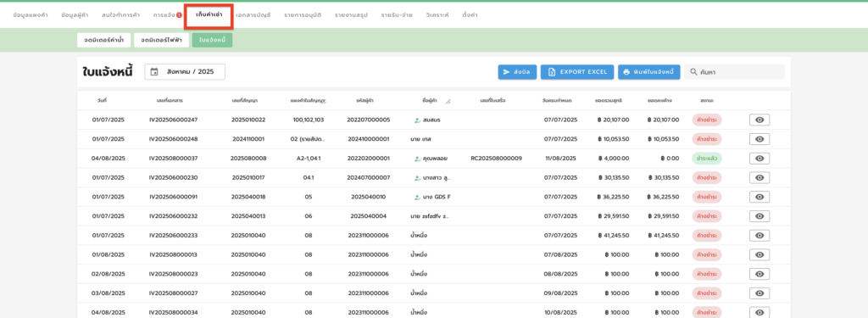The image size is (868, 318).
Task: Click ค้างชำระ badge on IV202506000091 row
Action: click(x=707, y=197)
